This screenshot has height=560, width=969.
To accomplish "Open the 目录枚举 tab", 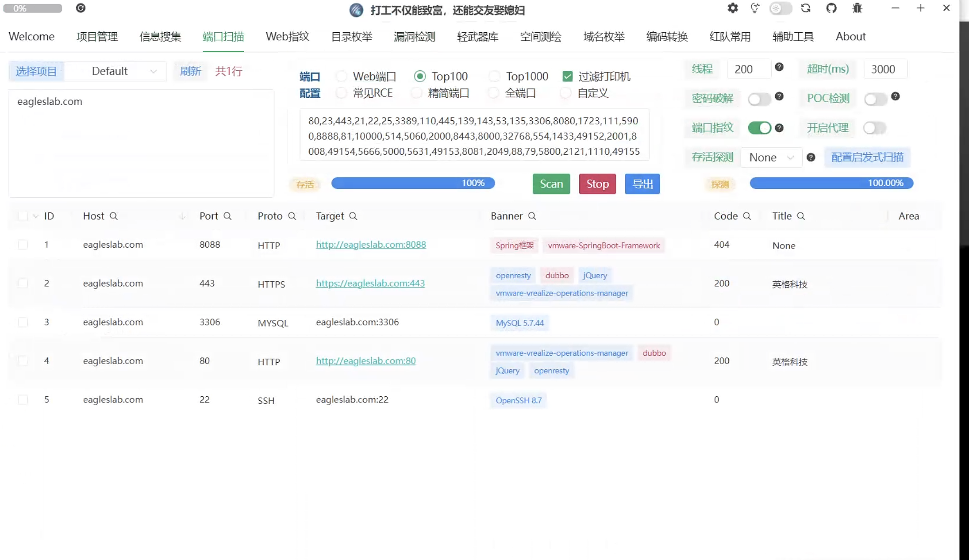I will click(351, 37).
